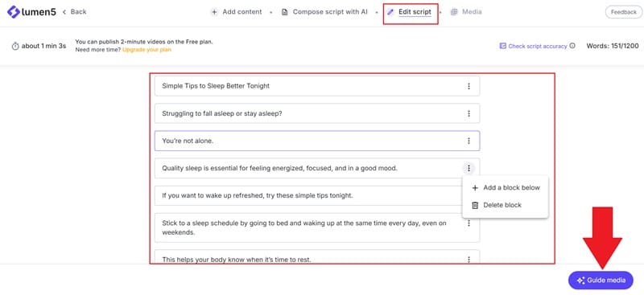Click the Media step grid icon

pos(454,12)
